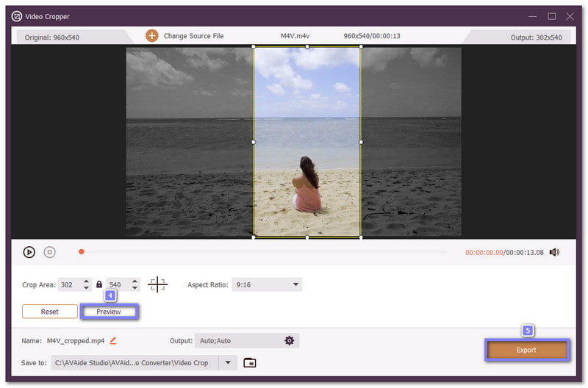Image resolution: width=588 pixels, height=388 pixels.
Task: Click the orange plus Change Source File icon
Action: (x=152, y=36)
